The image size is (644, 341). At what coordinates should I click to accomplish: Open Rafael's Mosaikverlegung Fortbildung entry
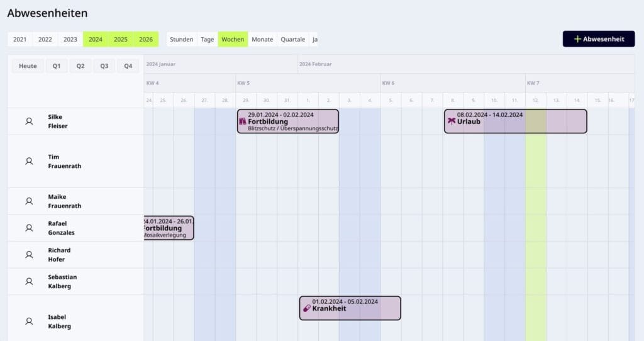pyautogui.click(x=169, y=228)
